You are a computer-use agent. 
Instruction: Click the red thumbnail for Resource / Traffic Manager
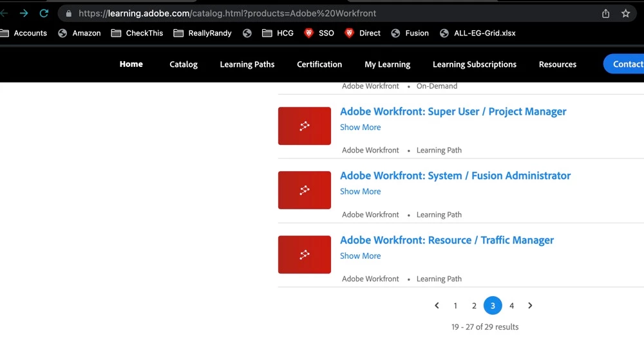point(305,255)
